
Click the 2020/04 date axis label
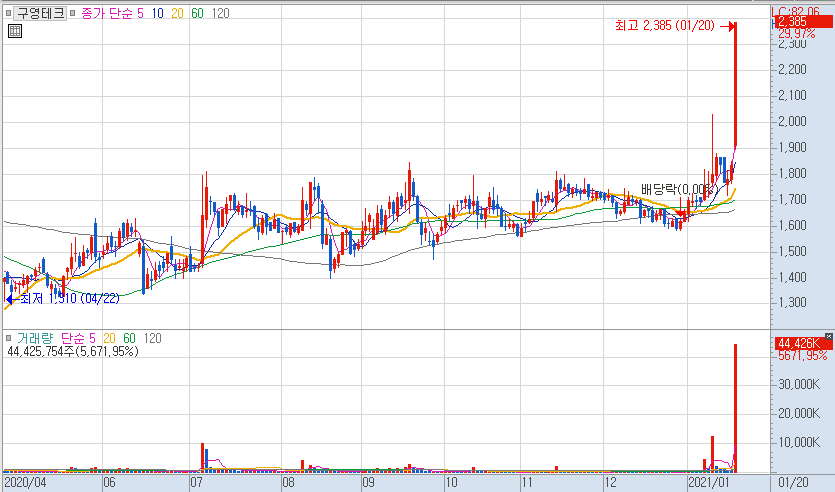pos(26,483)
